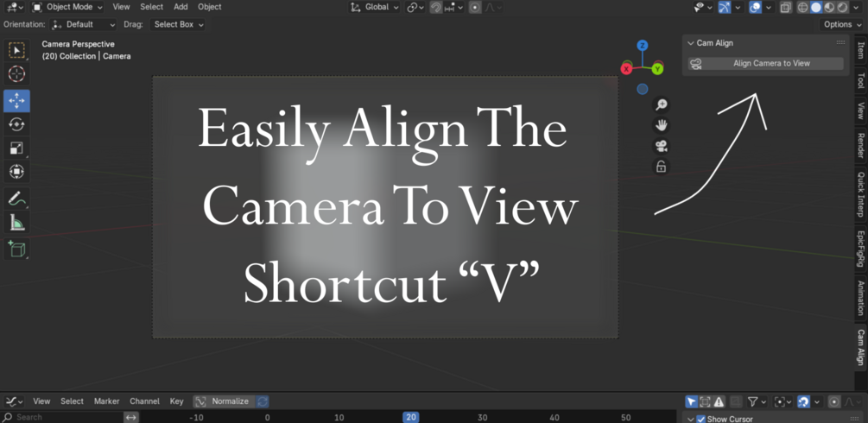This screenshot has width=868, height=423.
Task: Switch to the Quick Interp sidebar tab
Action: (861, 193)
